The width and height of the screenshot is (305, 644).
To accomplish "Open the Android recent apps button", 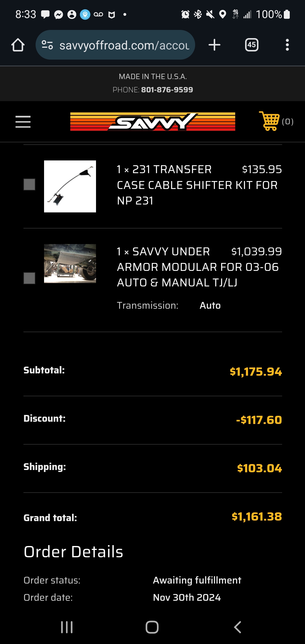I will coord(67,627).
